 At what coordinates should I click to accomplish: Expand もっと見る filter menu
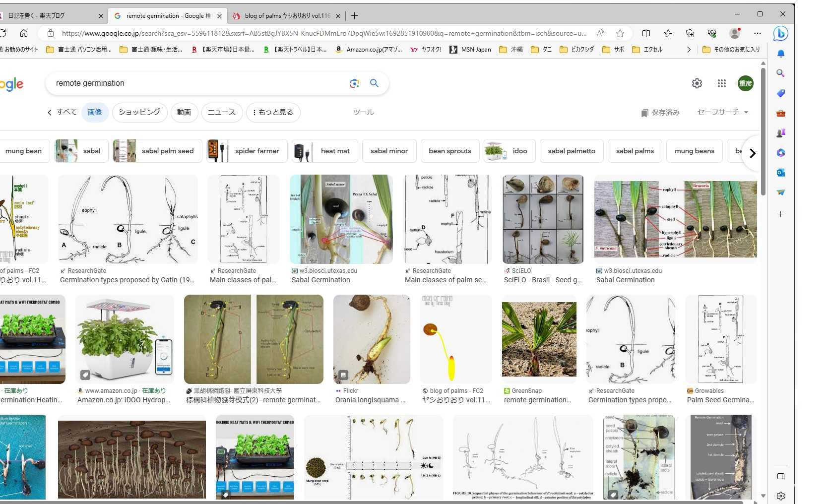[273, 112]
